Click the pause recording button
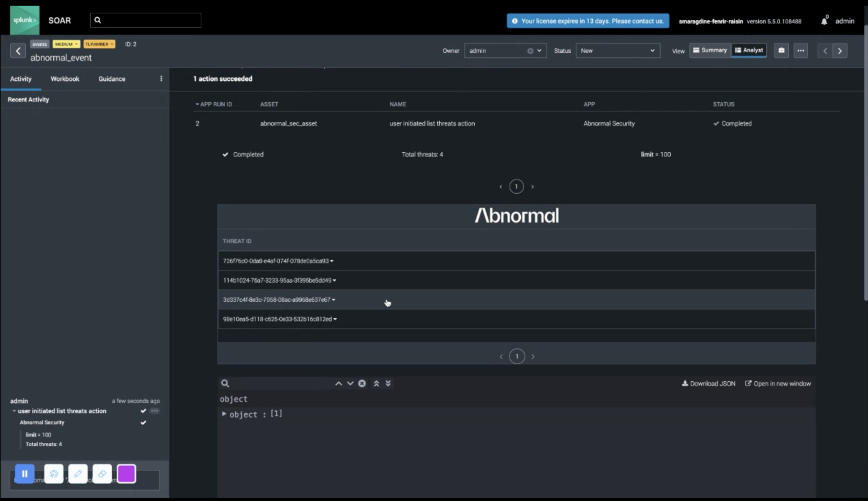868x501 pixels. 25,473
